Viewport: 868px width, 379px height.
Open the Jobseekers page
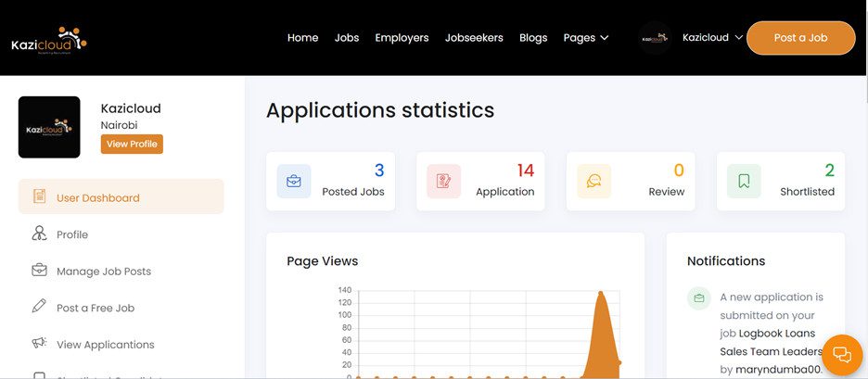click(x=474, y=38)
